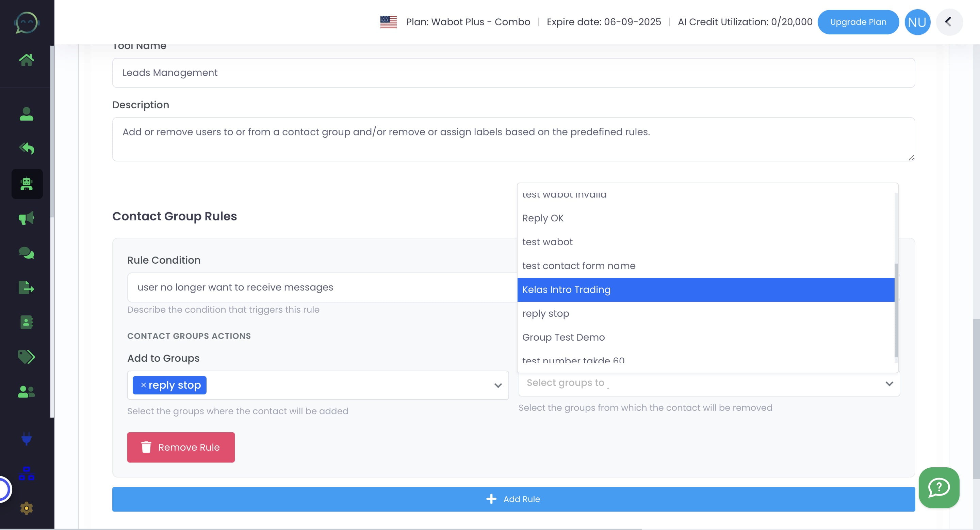980x530 pixels.
Task: Open the Add to Groups dropdown
Action: [x=497, y=385]
